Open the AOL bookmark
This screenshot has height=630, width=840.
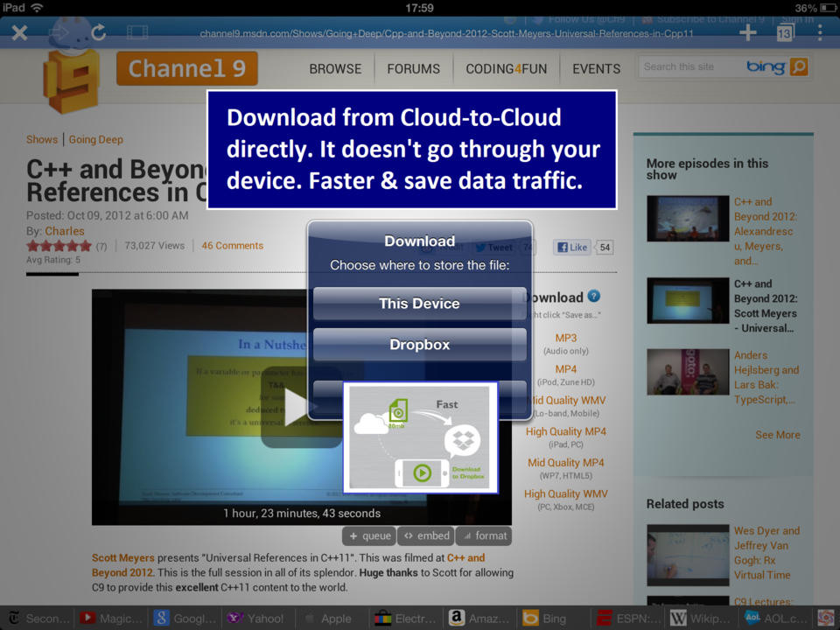[x=775, y=619]
